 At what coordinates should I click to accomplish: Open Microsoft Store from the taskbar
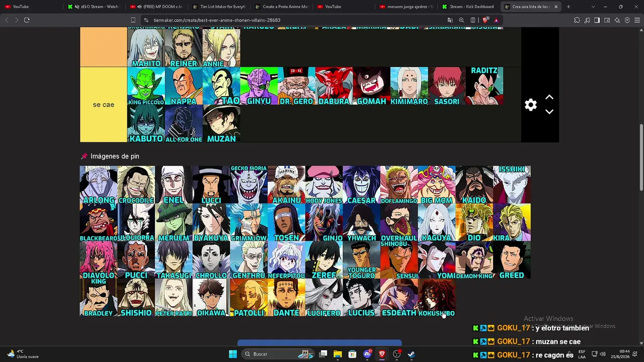click(x=352, y=354)
